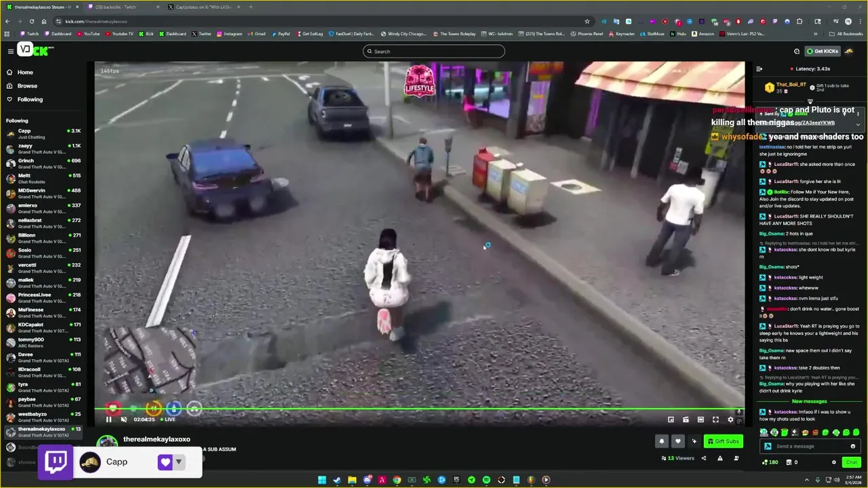Open Windows Start menu
The height and width of the screenshot is (488, 868).
(x=322, y=480)
